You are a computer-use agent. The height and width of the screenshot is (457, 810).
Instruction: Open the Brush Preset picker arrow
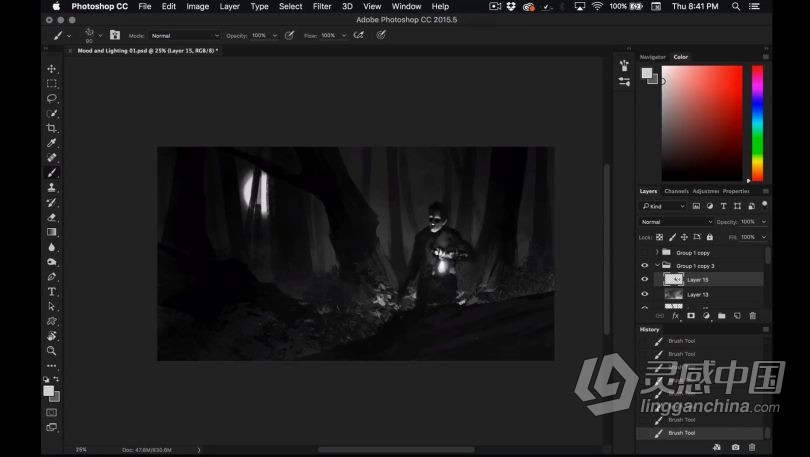tap(100, 36)
